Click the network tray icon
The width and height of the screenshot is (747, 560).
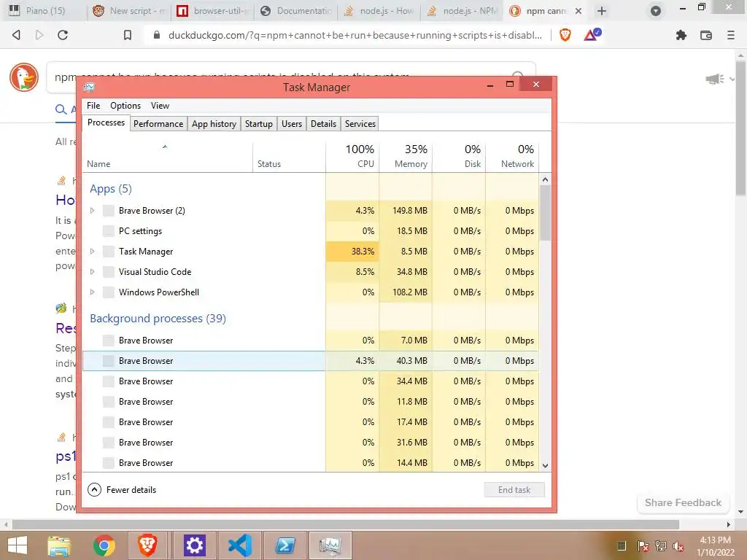tap(660, 545)
